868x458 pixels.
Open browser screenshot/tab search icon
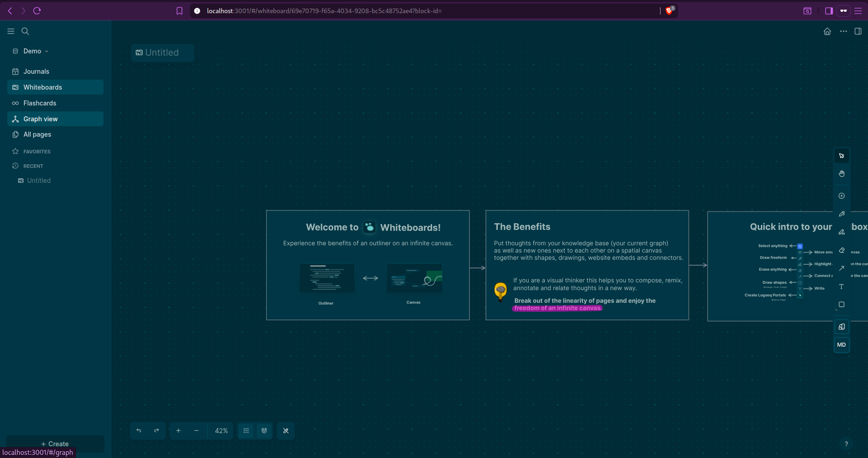(807, 11)
